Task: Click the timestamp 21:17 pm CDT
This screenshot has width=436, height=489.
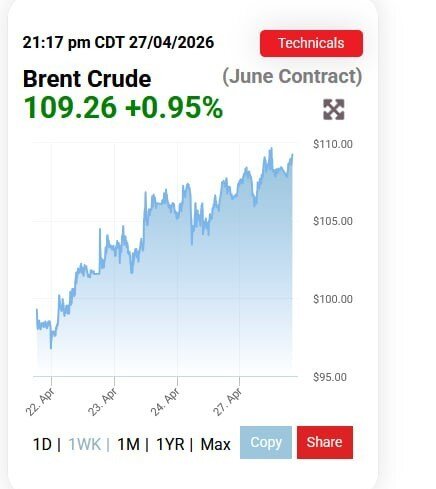Action: coord(74,43)
